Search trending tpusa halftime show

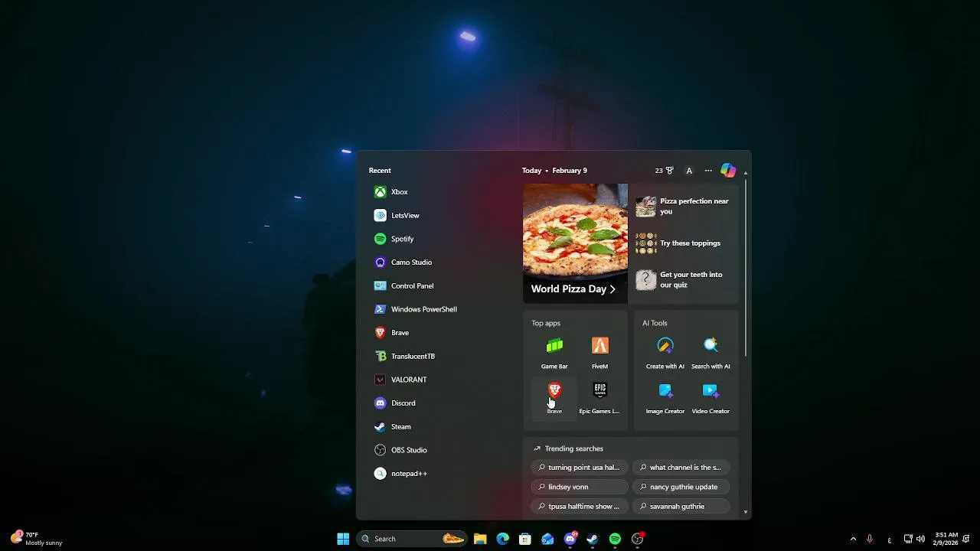click(579, 507)
